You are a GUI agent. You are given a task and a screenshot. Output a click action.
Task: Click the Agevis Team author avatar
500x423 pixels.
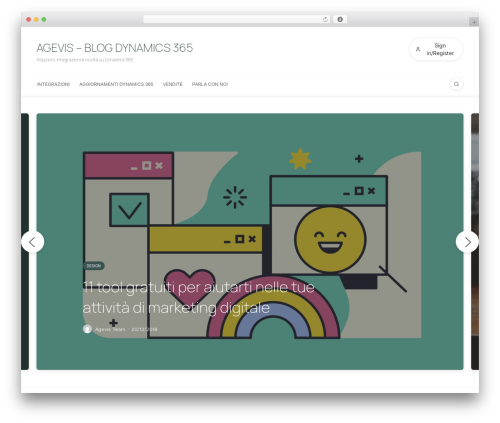tap(87, 329)
